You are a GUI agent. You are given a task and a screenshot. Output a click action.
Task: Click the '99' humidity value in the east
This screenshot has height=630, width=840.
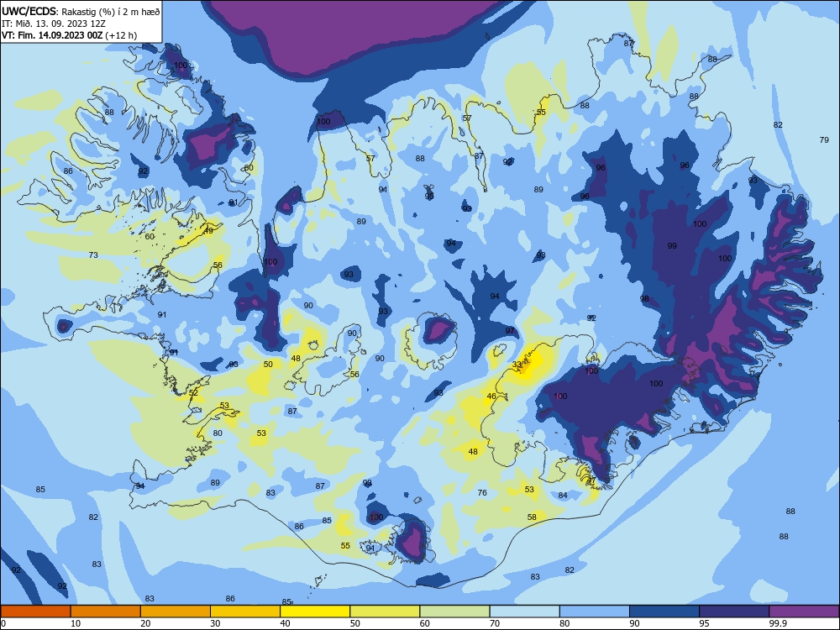672,246
